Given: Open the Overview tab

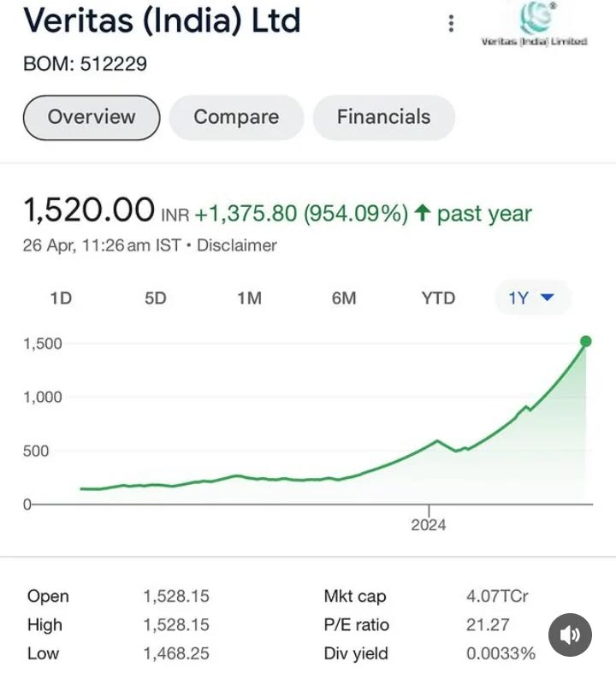Looking at the screenshot, I should click(x=92, y=117).
